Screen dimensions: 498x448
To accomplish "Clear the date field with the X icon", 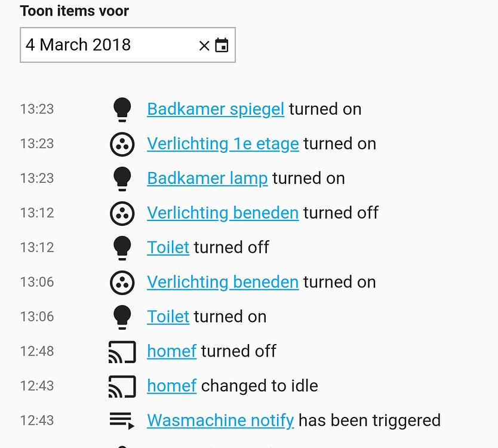I will tap(204, 45).
